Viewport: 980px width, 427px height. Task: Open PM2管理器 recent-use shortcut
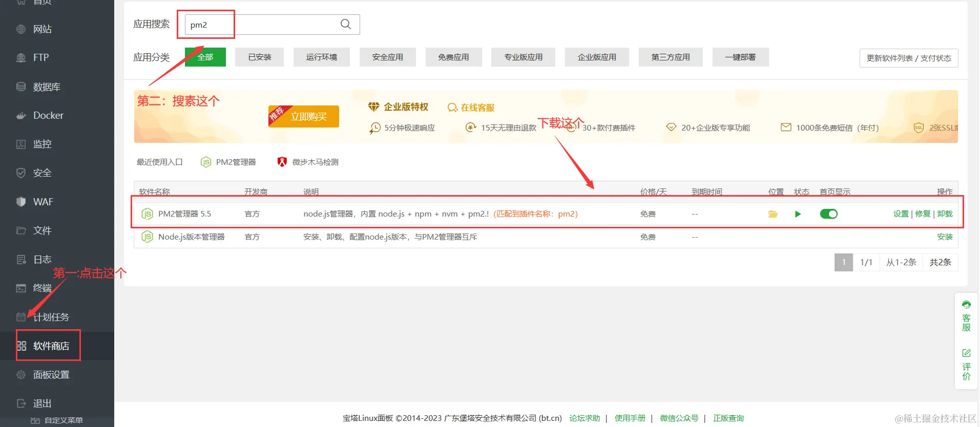point(228,162)
